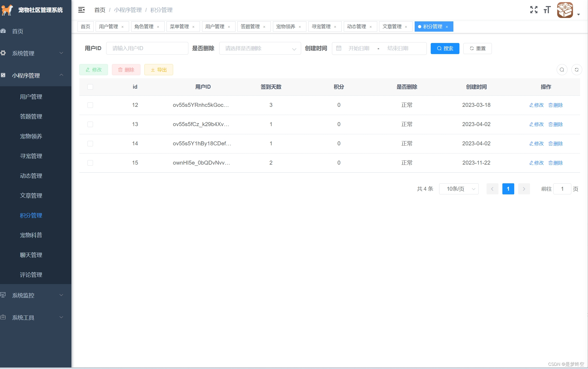
Task: Close the active 积分管理 tab
Action: click(x=447, y=27)
